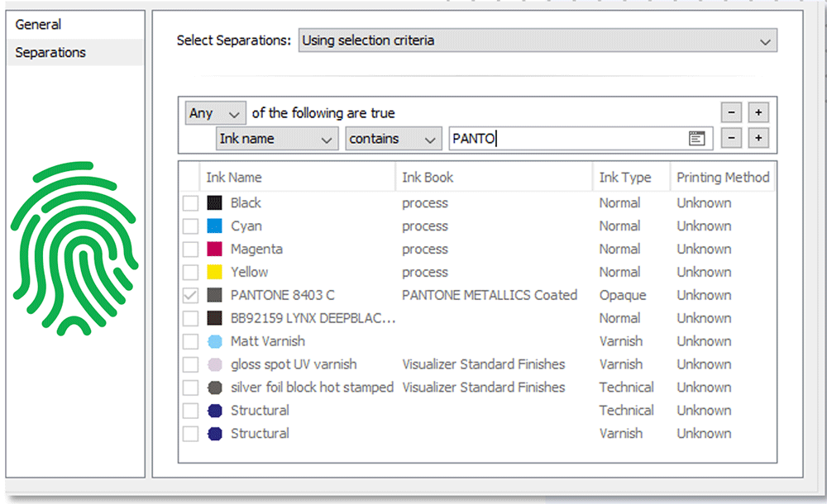Click the value list icon in the PANTO field
This screenshot has width=827, height=504.
point(696,139)
